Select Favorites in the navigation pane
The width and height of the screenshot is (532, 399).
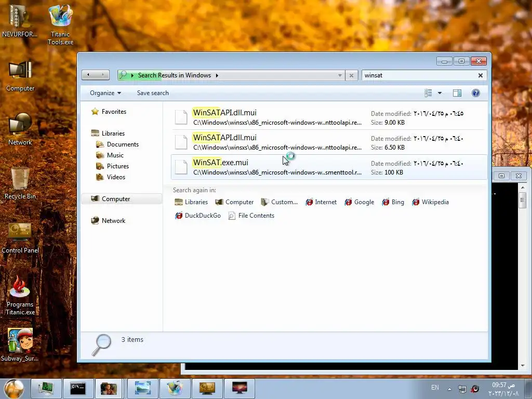tap(109, 112)
